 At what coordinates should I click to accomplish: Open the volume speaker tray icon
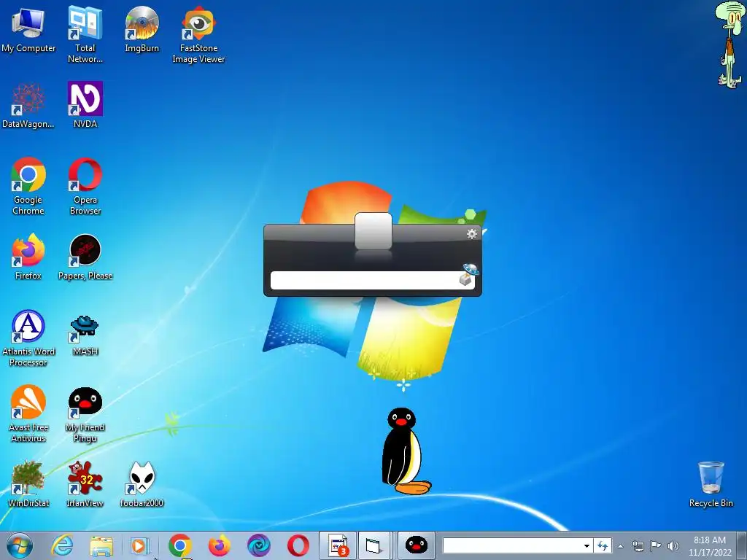(x=673, y=546)
